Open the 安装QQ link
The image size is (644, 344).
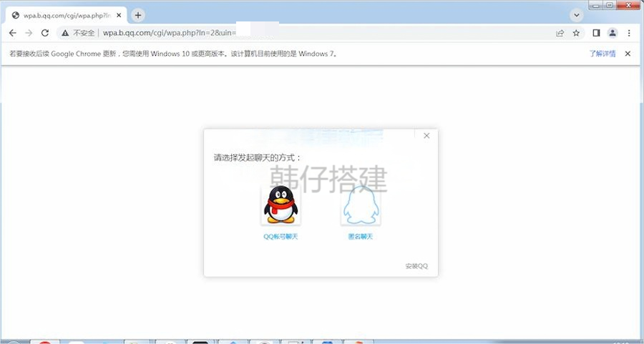(416, 266)
